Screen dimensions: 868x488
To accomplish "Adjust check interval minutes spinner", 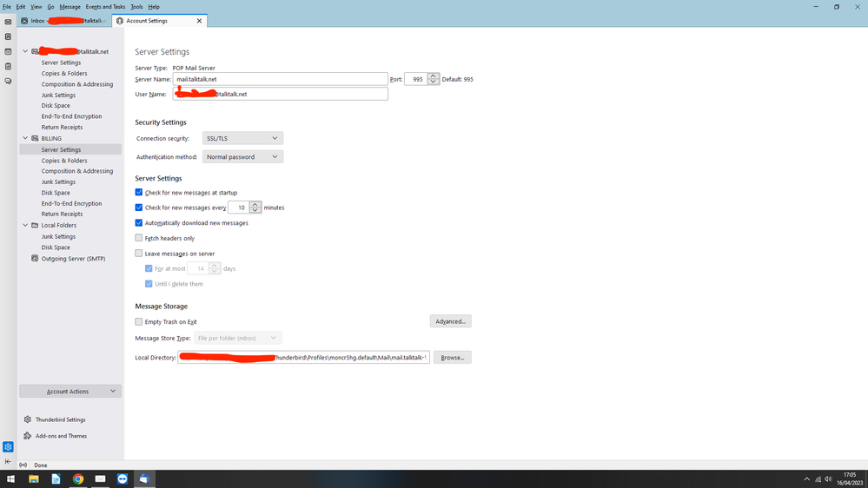I will click(255, 208).
